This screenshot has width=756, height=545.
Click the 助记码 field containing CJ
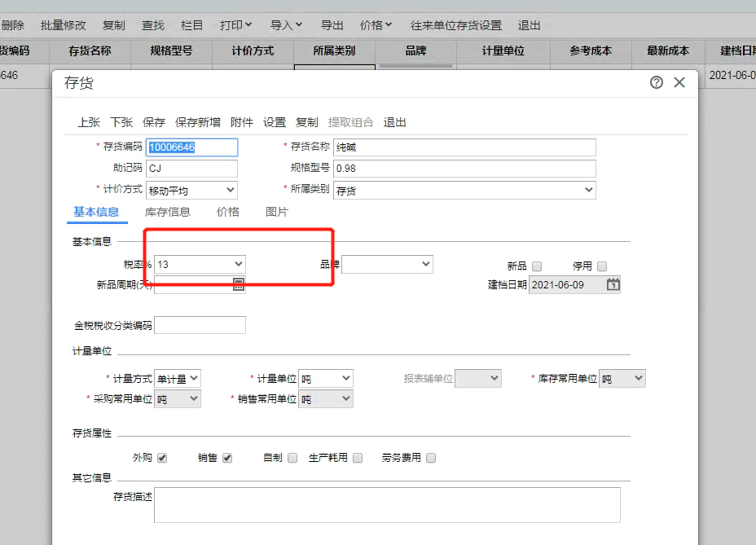[x=192, y=169]
